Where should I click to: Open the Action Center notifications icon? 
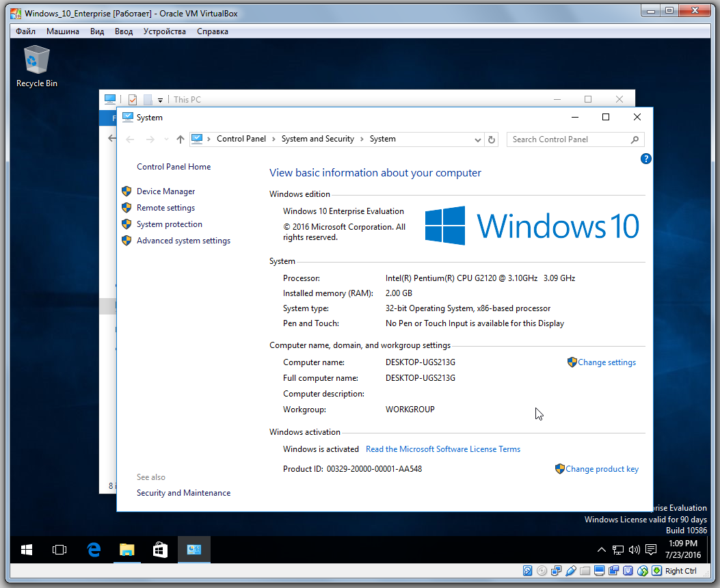(x=651, y=550)
